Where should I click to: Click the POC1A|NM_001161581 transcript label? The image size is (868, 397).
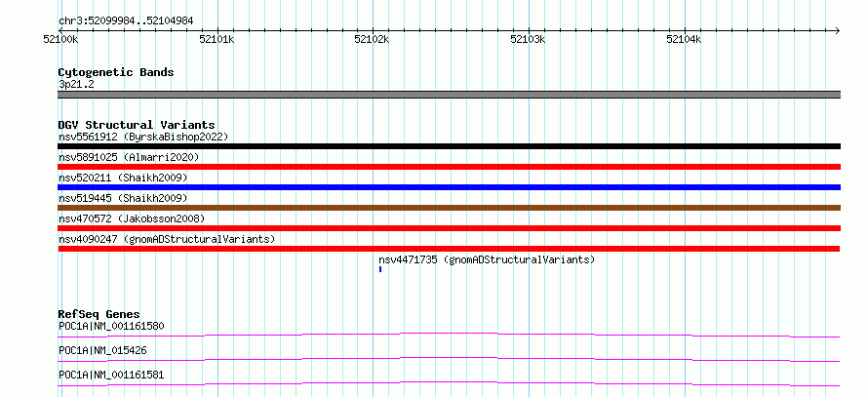pyautogui.click(x=111, y=375)
